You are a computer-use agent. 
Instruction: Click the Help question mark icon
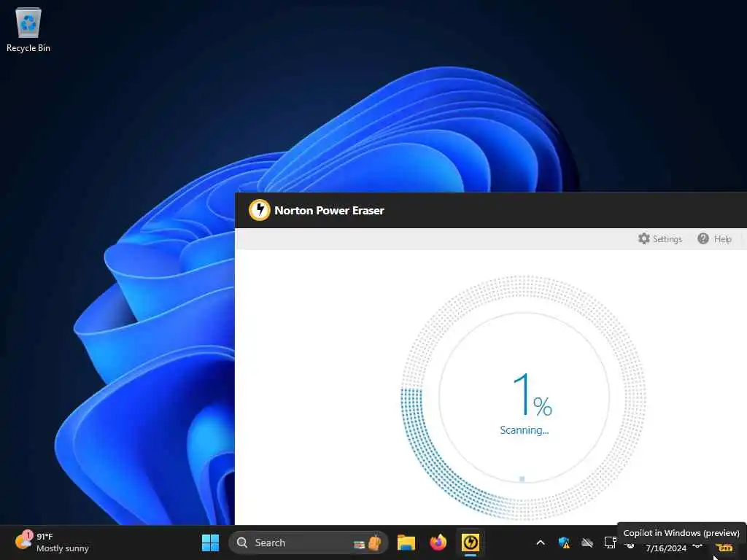[703, 238]
